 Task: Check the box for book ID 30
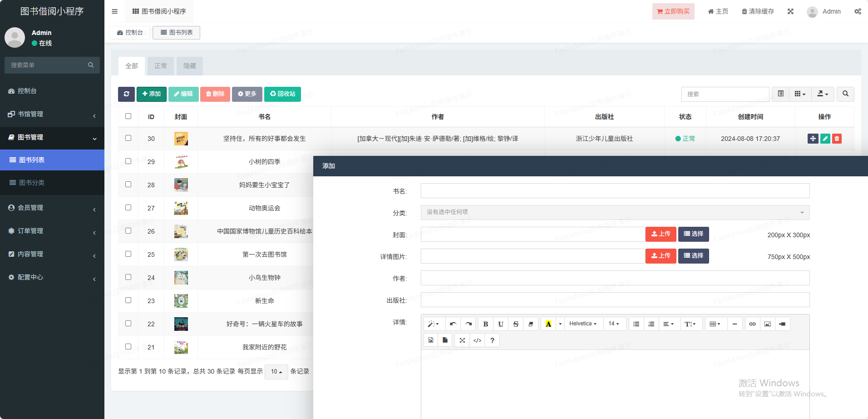(128, 138)
